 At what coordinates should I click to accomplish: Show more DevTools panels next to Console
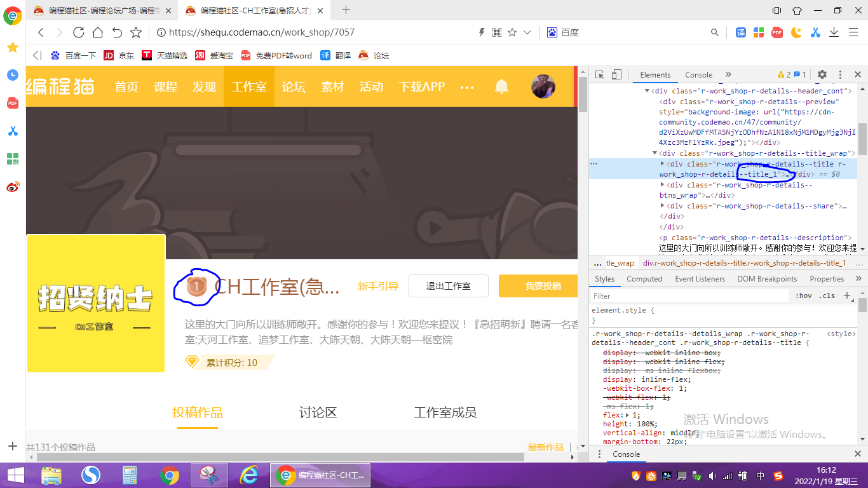point(728,75)
